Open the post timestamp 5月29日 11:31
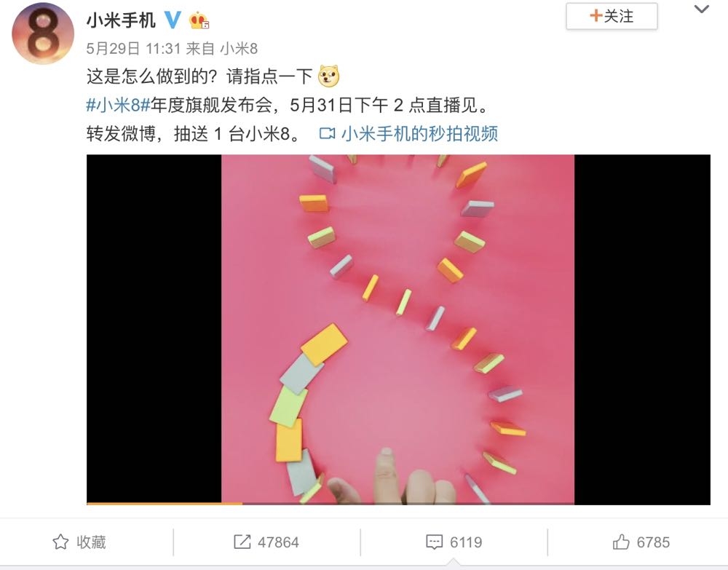 (x=133, y=48)
